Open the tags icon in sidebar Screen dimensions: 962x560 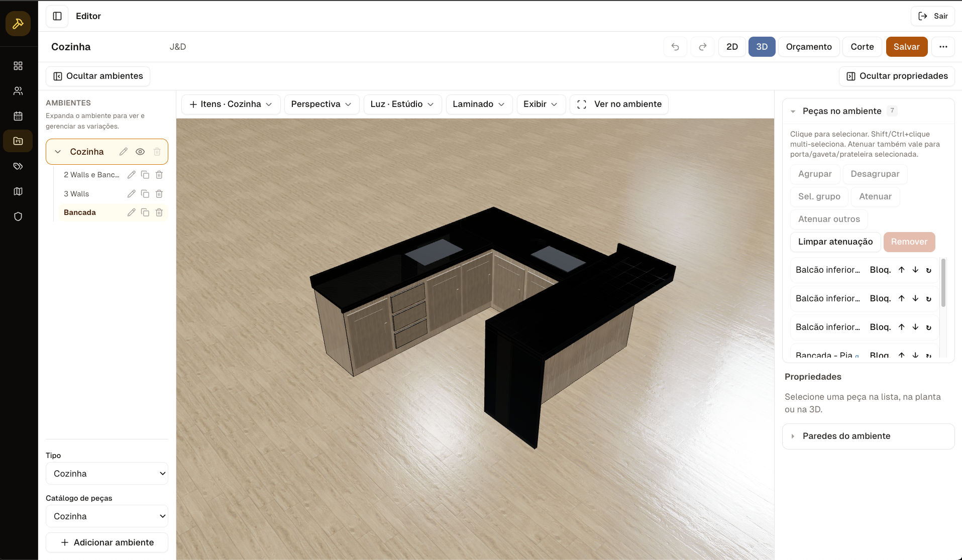coord(18,166)
